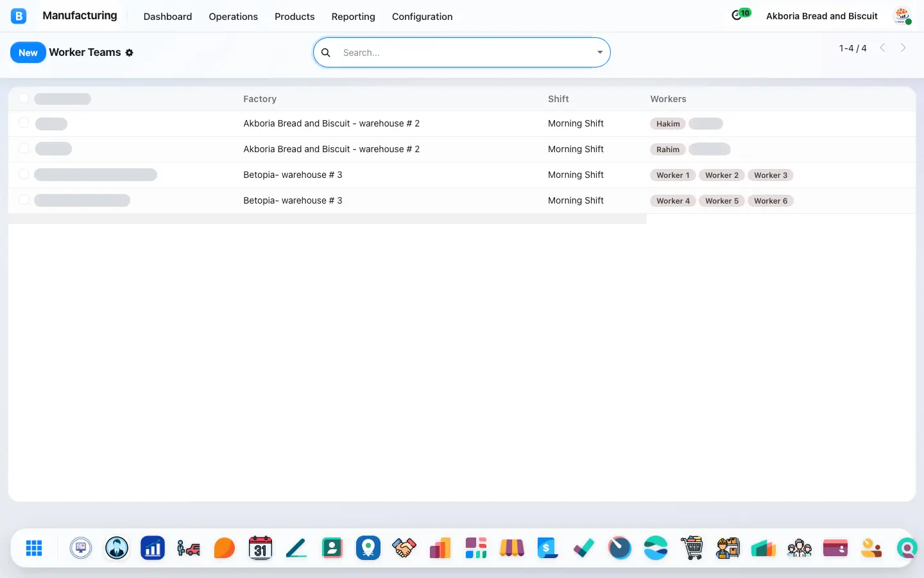Open the Configuration menu
This screenshot has width=924, height=578.
[x=422, y=17]
